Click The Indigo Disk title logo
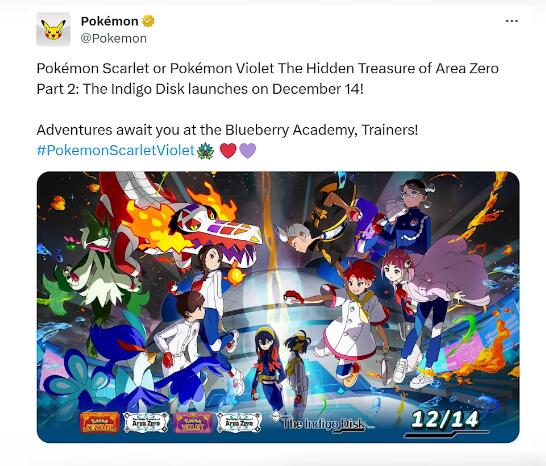The image size is (546, 466). 320,423
